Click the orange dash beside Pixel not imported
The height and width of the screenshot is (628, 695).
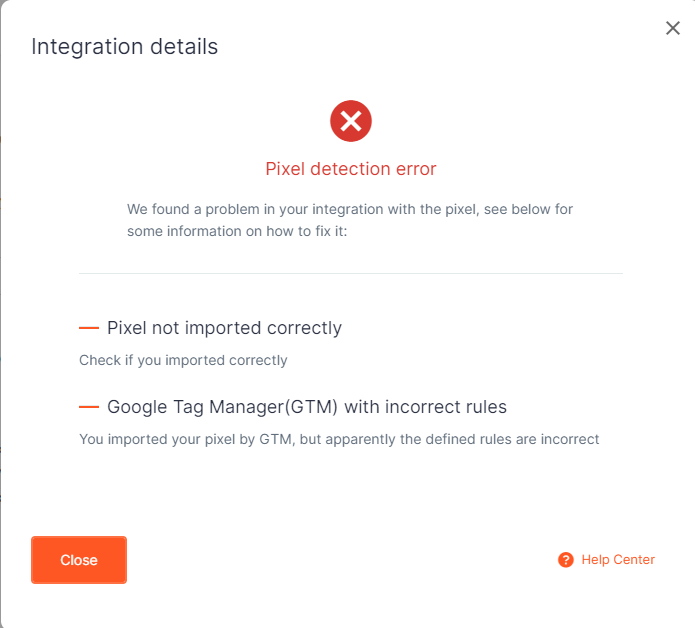89,328
